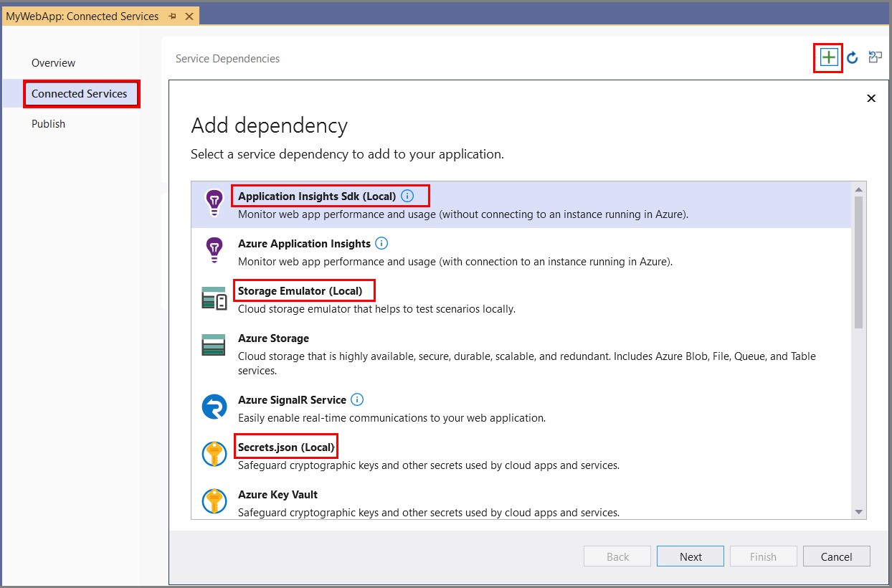Image resolution: width=892 pixels, height=588 pixels.
Task: Click the Secrets.json key icon
Action: click(214, 455)
